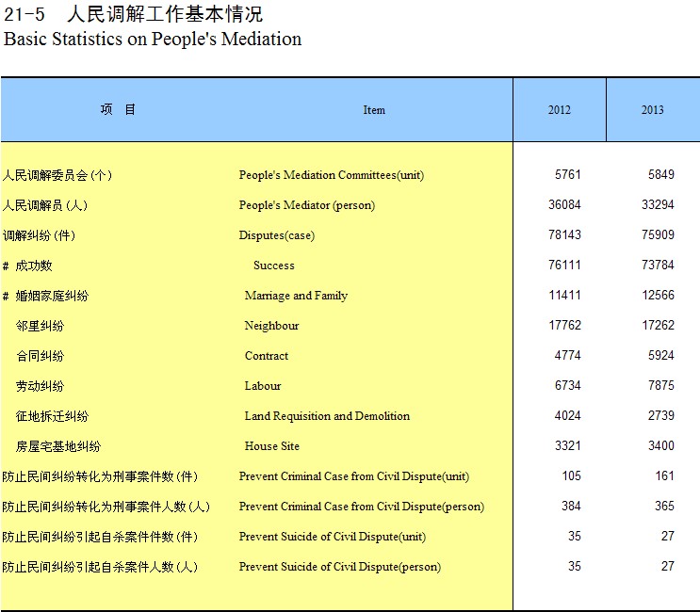
Task: Click the '项 目' header cell
Action: [118, 109]
